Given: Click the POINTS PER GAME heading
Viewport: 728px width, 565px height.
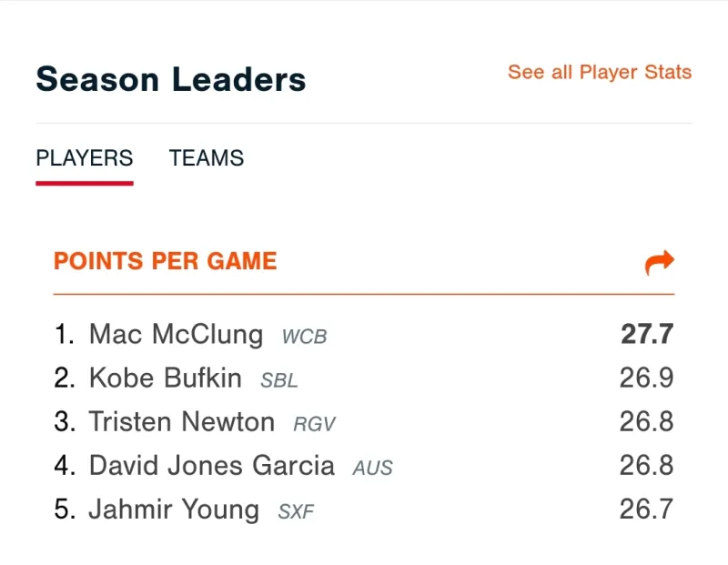Looking at the screenshot, I should (165, 262).
